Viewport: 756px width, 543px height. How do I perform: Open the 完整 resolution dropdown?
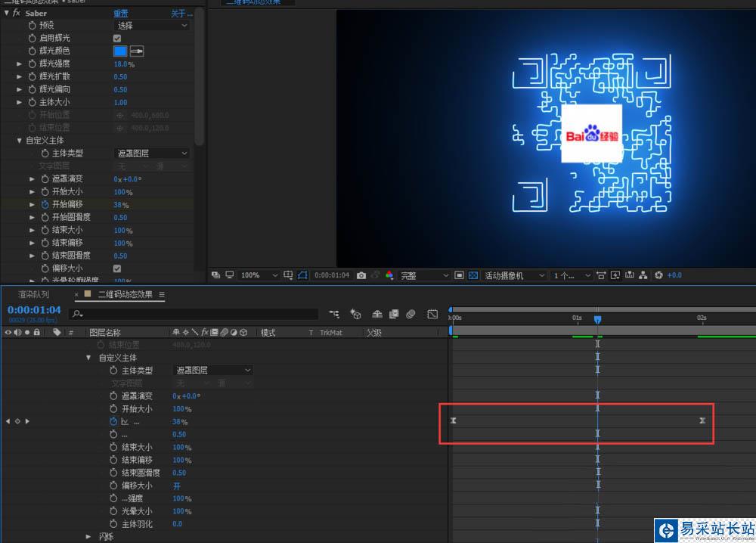point(424,275)
